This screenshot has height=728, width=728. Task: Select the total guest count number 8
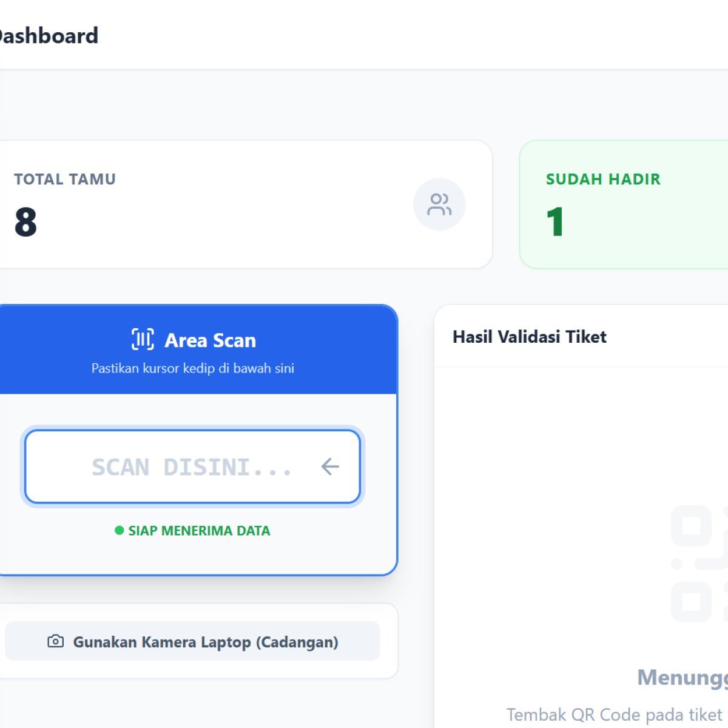(x=25, y=222)
